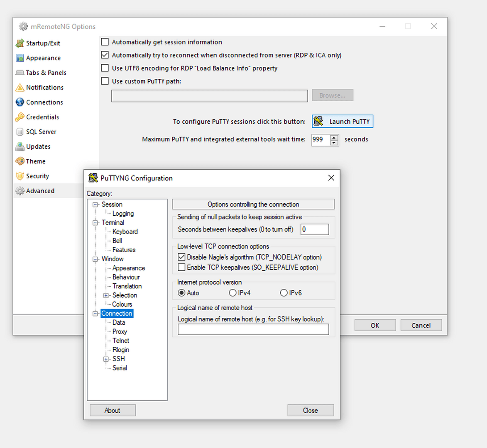Screen dimensions: 487x448
Task: Click the Updates icon
Action: click(20, 146)
